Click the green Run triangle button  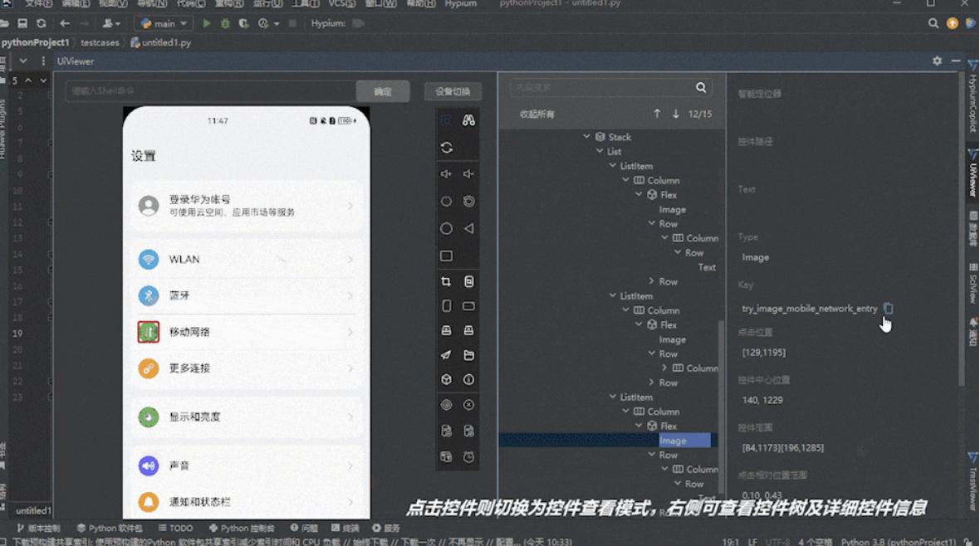(x=207, y=24)
